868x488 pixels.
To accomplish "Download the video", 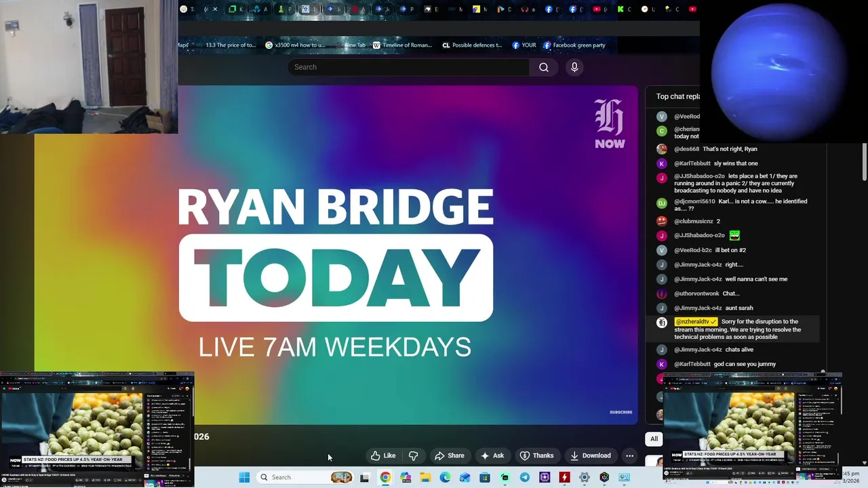I will [x=591, y=455].
